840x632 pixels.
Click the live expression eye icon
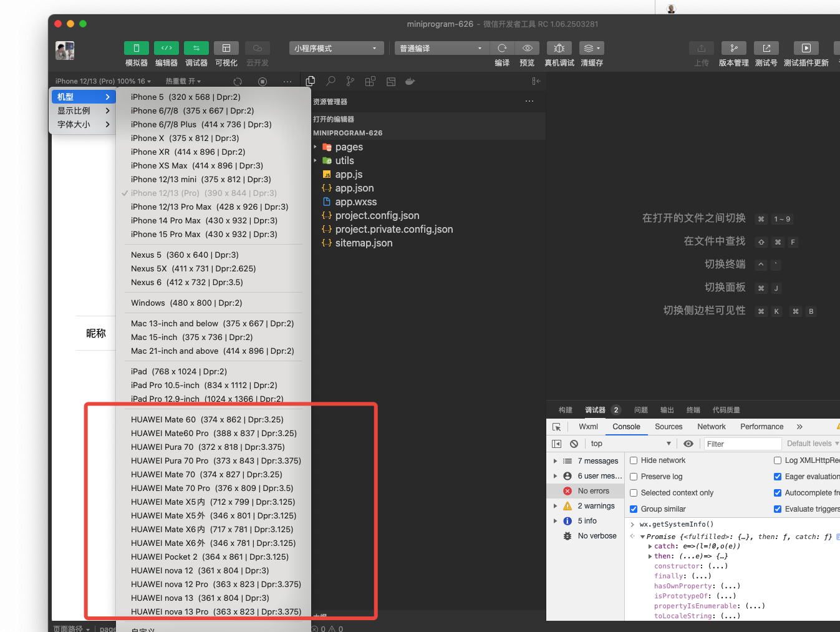pyautogui.click(x=688, y=444)
